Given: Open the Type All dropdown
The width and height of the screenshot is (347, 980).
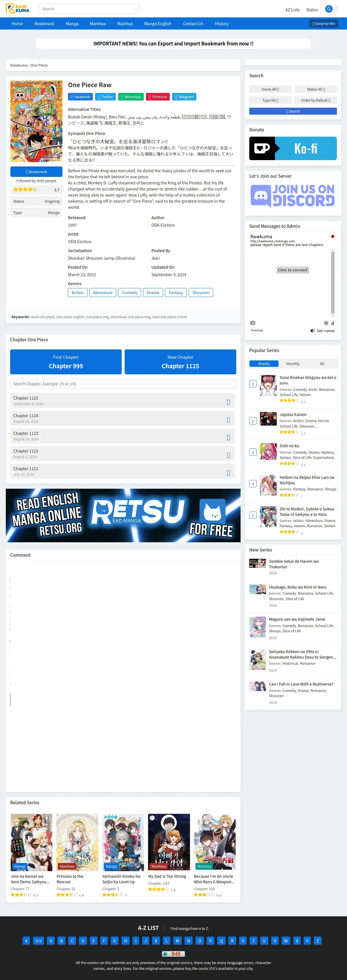Looking at the screenshot, I should [270, 100].
